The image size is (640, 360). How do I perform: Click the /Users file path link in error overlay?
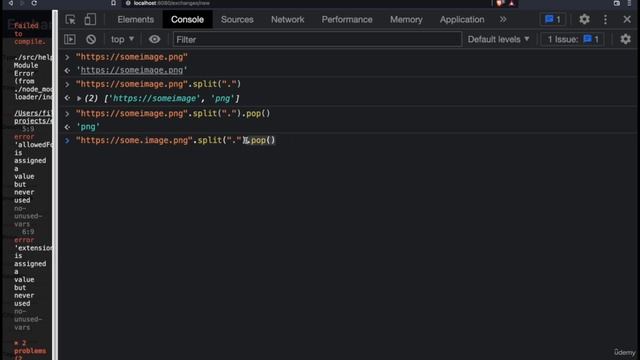click(x=33, y=117)
